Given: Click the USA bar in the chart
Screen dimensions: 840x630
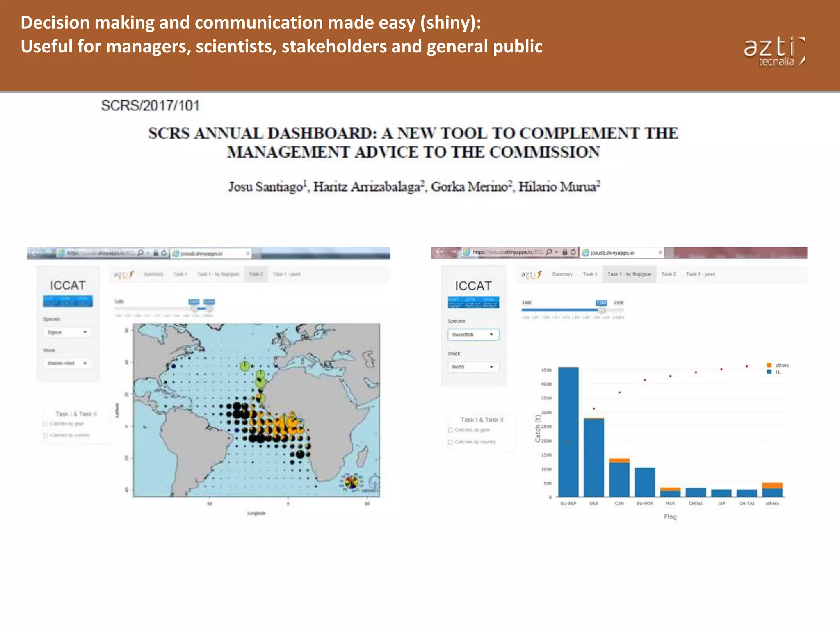Looking at the screenshot, I should click(594, 457).
